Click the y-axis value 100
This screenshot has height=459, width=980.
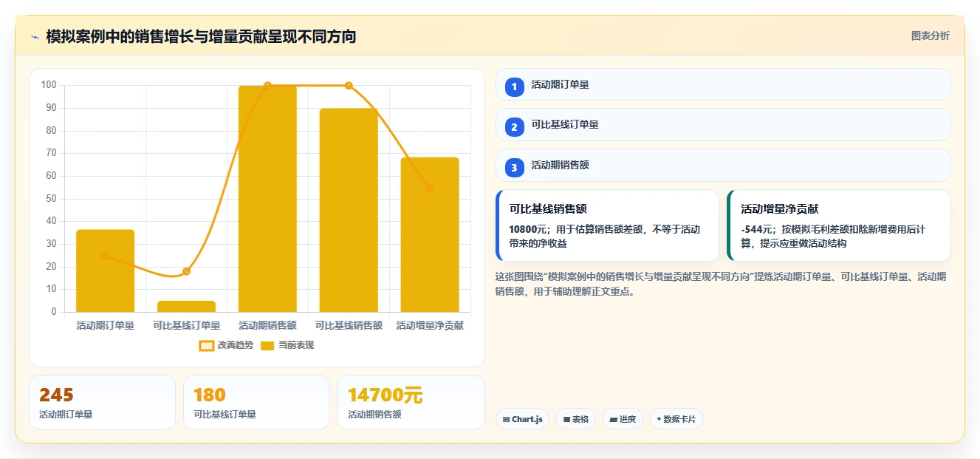[49, 85]
